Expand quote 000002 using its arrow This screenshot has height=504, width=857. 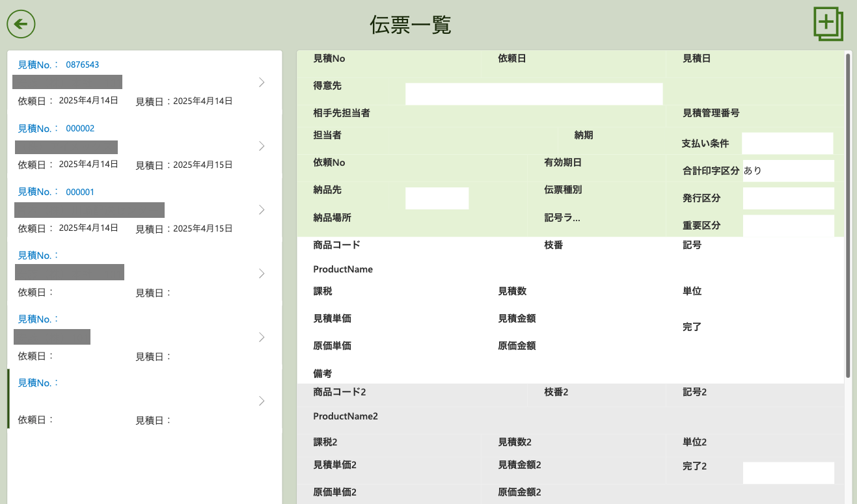(x=262, y=146)
